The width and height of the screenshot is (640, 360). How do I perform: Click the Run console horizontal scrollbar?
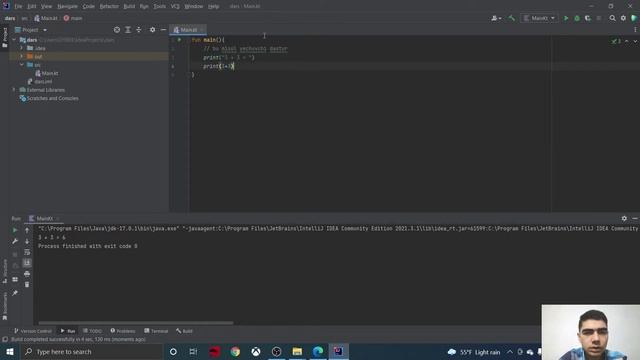click(136, 323)
